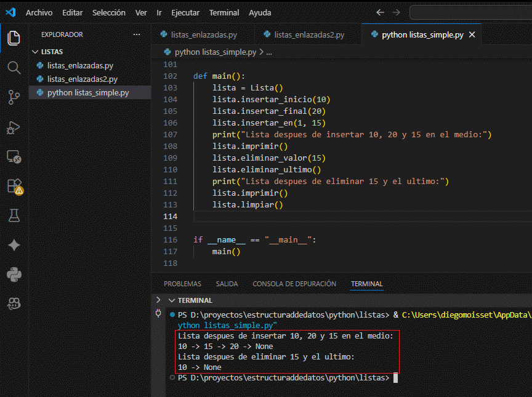Open the Testing view with the flask icon

tap(14, 215)
